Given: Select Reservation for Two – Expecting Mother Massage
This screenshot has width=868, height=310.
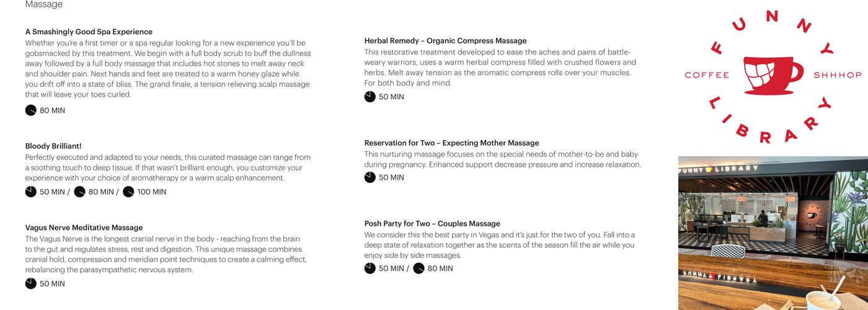Looking at the screenshot, I should pyautogui.click(x=451, y=143).
